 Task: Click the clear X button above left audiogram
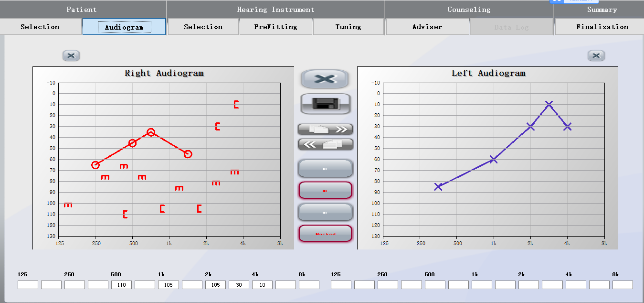[596, 56]
